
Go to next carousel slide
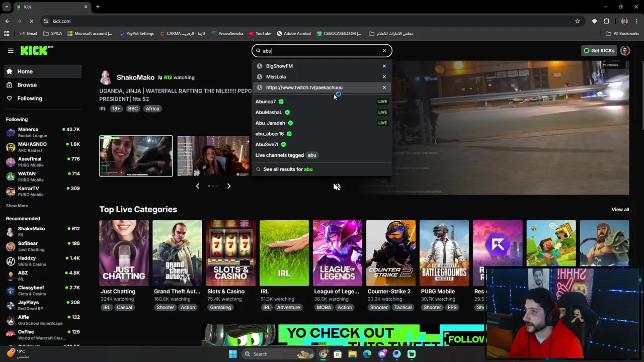[x=229, y=186]
